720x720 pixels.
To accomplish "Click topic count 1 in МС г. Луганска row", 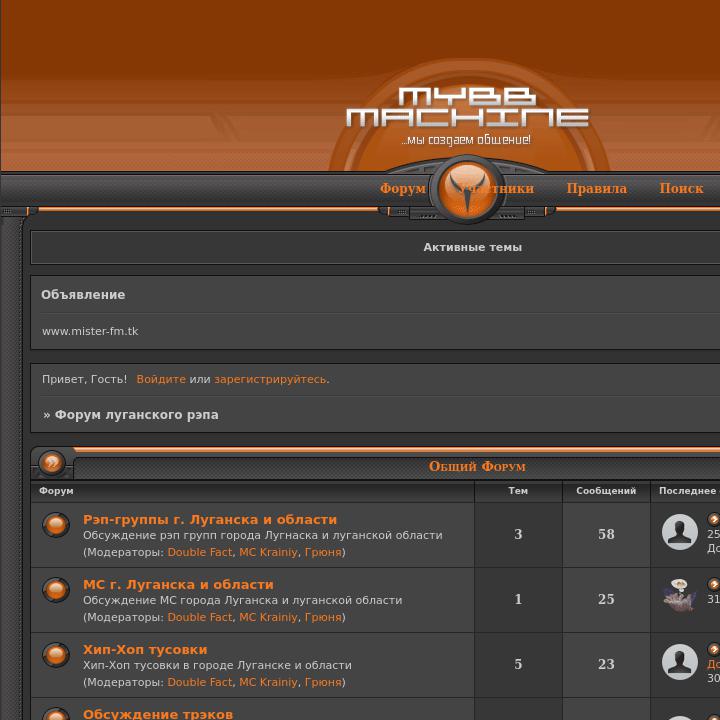I will (518, 599).
